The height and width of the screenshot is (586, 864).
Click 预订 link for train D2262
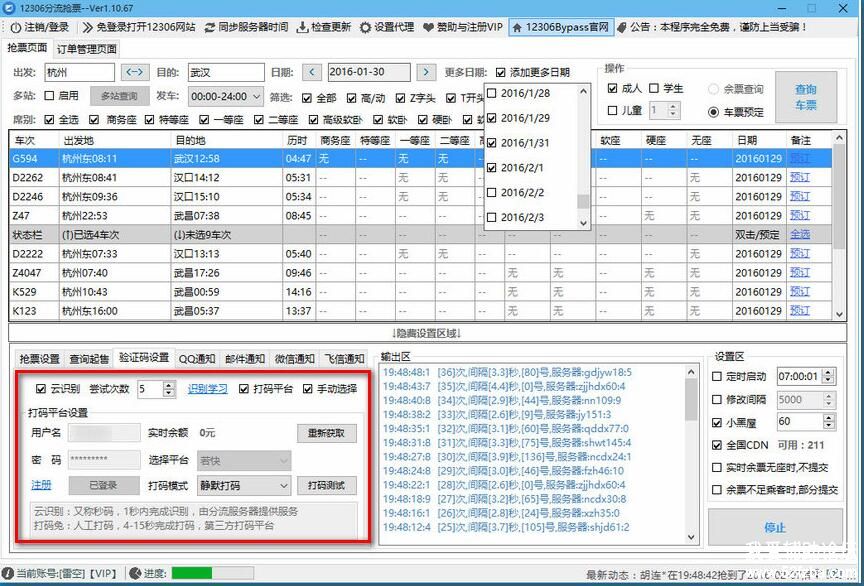point(799,177)
